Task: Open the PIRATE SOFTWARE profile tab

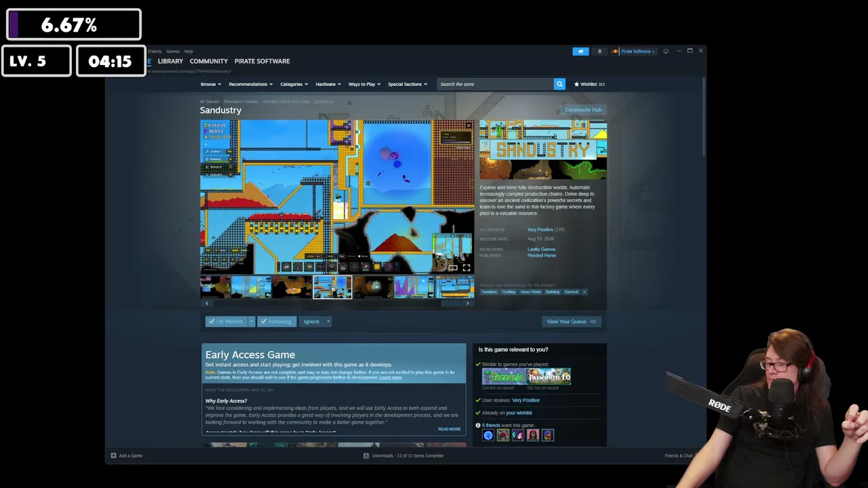Action: coord(262,61)
